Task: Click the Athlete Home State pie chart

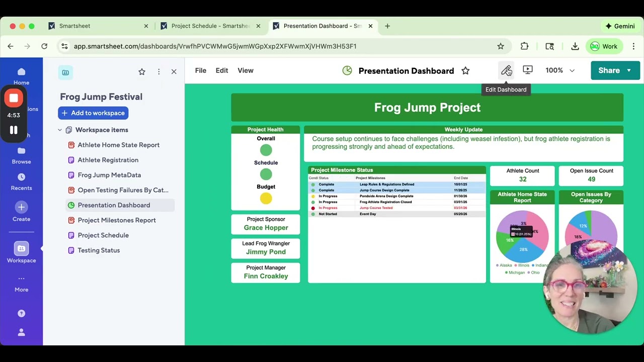Action: (523, 236)
